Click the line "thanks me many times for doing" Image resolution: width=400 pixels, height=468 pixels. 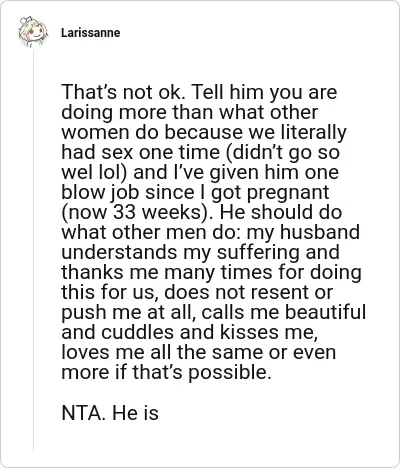click(211, 272)
